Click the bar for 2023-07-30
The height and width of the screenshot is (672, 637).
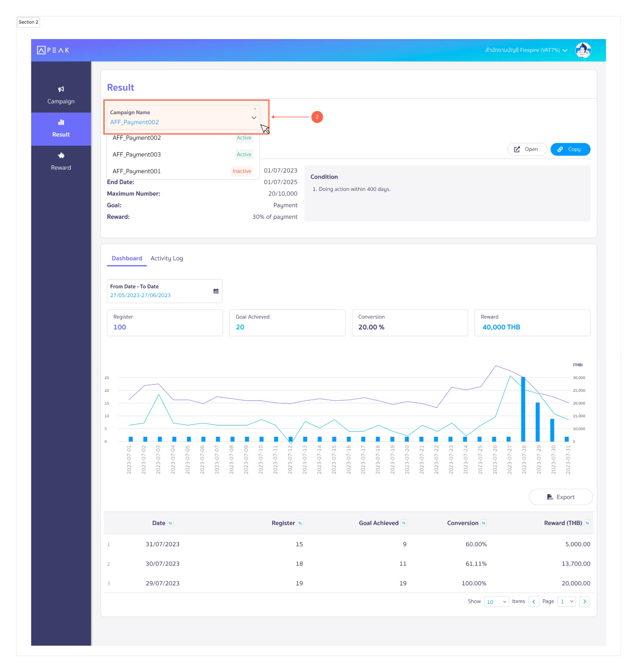552,430
